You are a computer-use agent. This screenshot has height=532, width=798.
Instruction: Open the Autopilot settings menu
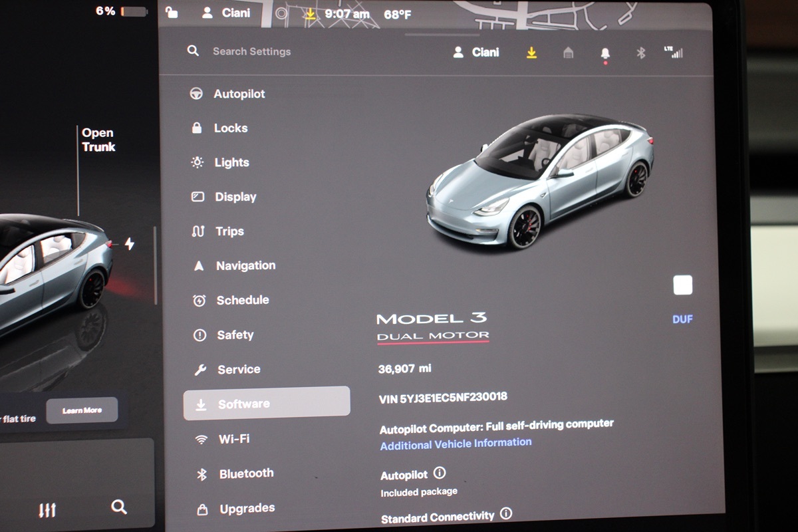[x=238, y=94]
